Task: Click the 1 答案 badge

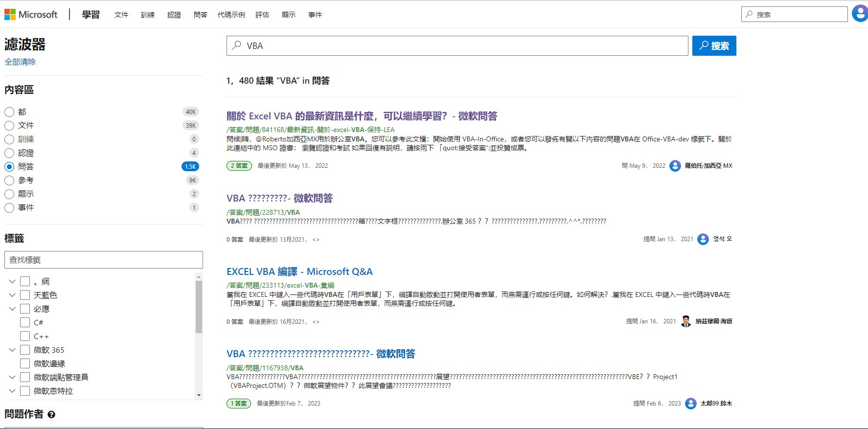Action: [x=239, y=404]
